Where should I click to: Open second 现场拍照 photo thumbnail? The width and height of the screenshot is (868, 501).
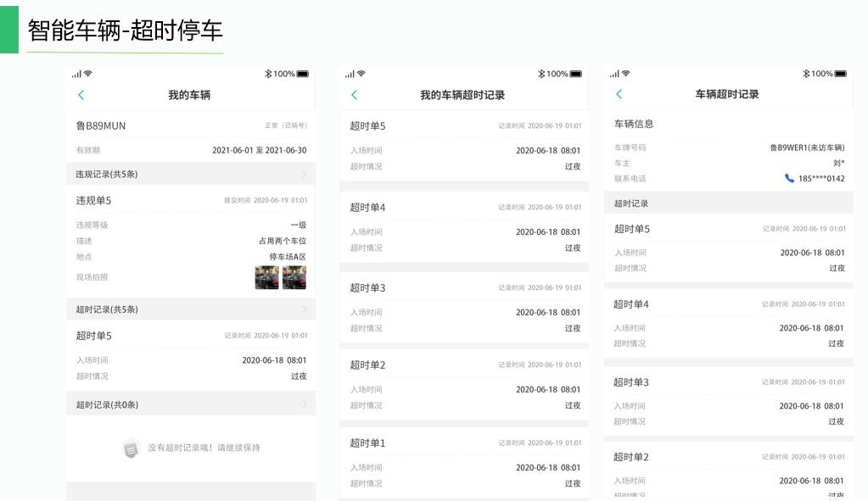point(294,277)
